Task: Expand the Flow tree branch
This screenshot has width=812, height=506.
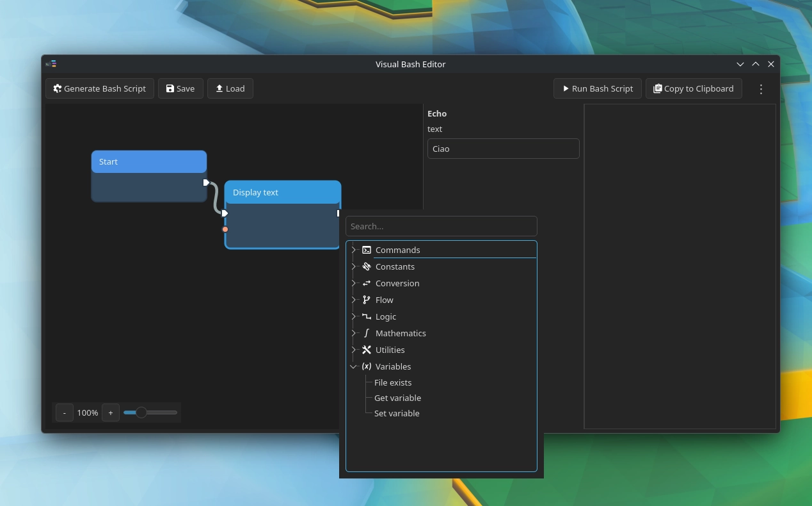Action: click(353, 300)
